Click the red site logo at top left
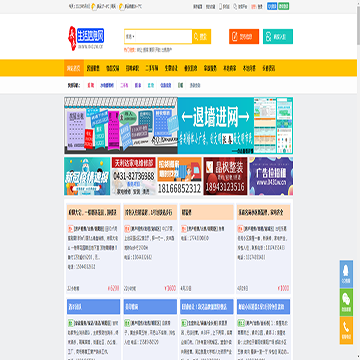The image size is (360, 360). click(86, 38)
